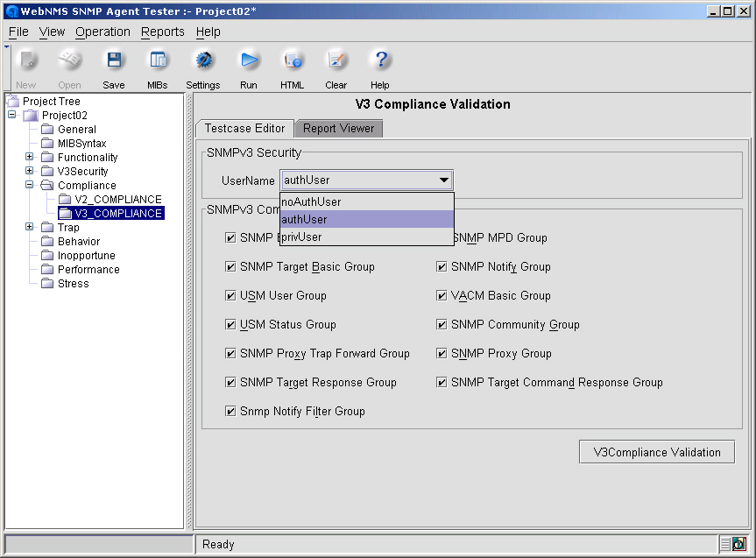Disable USM Status Group checkbox
This screenshot has width=756, height=558.
[230, 325]
